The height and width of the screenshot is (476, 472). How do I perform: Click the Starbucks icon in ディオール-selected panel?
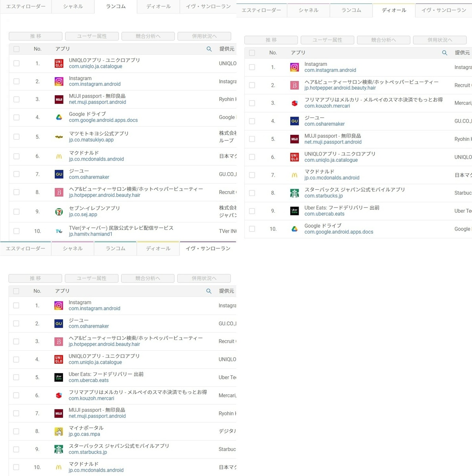(294, 193)
